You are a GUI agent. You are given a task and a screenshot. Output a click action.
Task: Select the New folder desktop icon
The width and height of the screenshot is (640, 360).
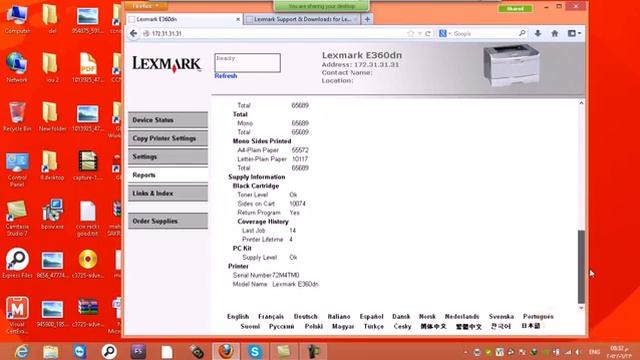[x=52, y=117]
